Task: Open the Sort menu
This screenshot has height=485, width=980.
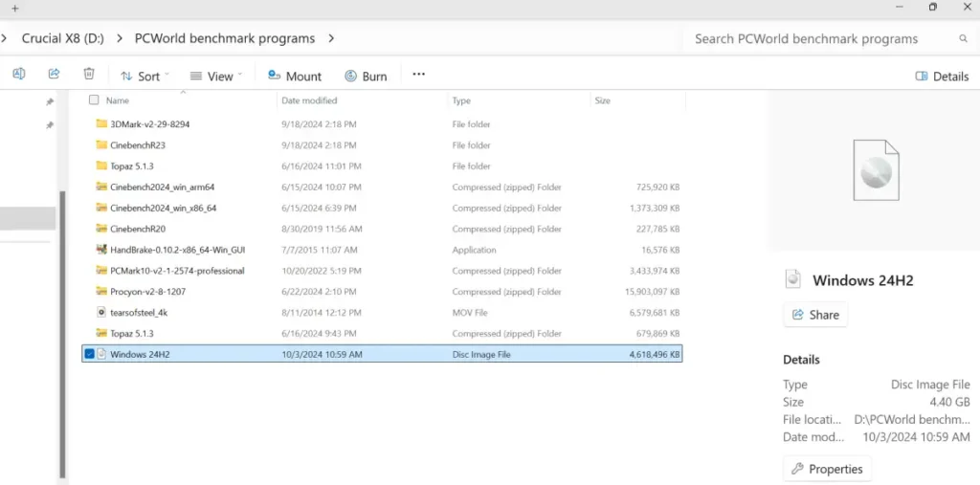Action: [x=145, y=77]
